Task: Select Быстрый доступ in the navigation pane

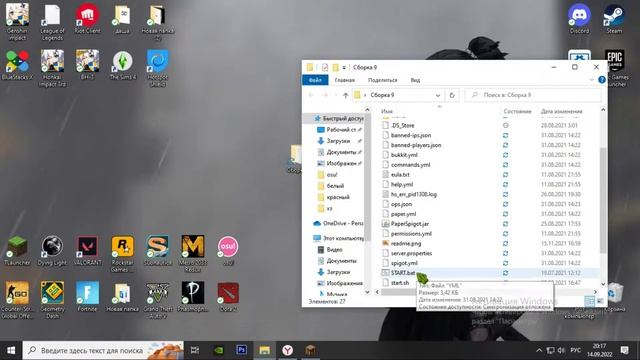Action: (338, 118)
